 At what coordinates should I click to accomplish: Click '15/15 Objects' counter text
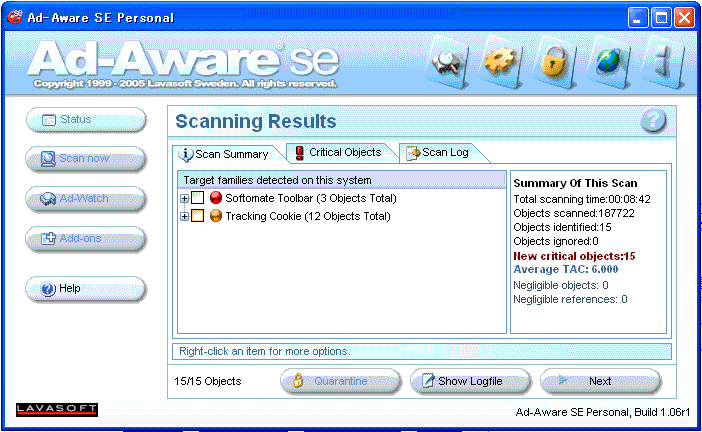click(x=208, y=381)
